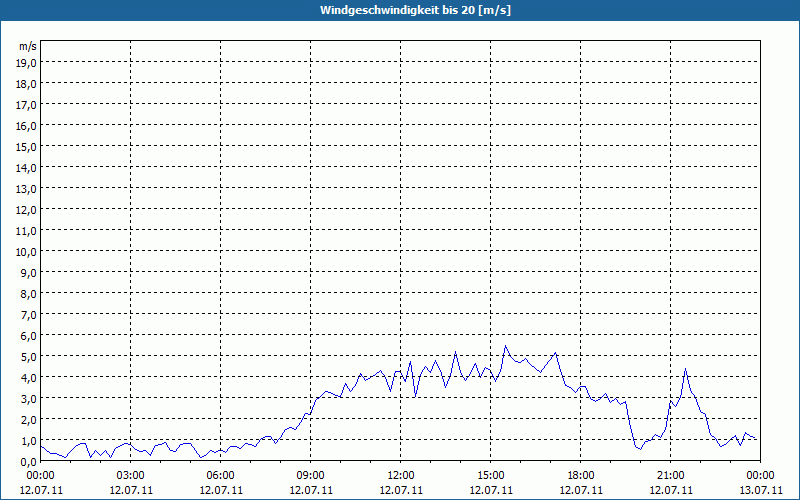The width and height of the screenshot is (800, 500).
Task: Click the 21:00 time axis label
Action: (x=670, y=476)
